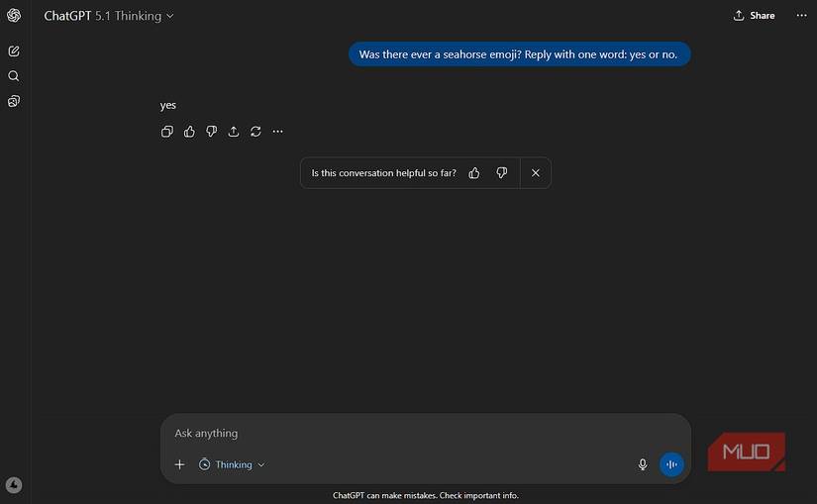Rate conversation unhelpful with thumbs down

point(502,173)
